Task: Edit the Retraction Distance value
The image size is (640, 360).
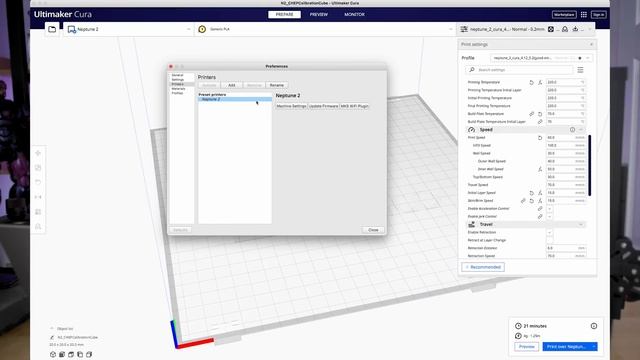Action: tap(566, 248)
